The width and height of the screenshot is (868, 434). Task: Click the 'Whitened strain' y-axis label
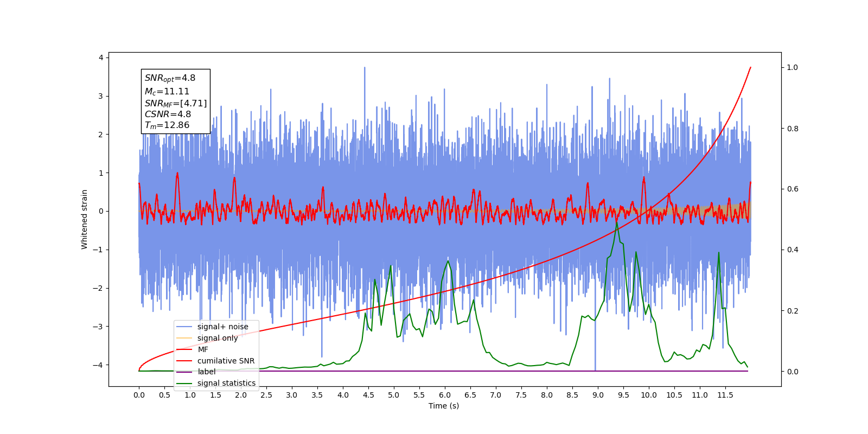tap(85, 219)
